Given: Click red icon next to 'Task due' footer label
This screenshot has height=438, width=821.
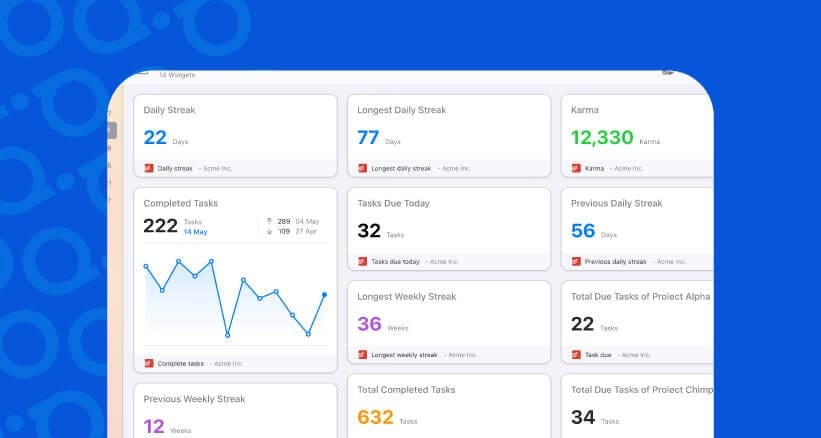Looking at the screenshot, I should tap(576, 354).
